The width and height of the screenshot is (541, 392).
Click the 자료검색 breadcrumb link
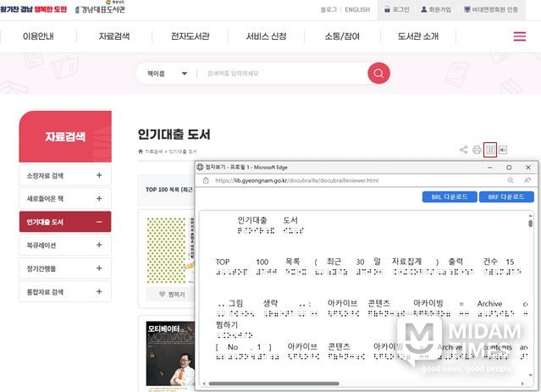153,152
